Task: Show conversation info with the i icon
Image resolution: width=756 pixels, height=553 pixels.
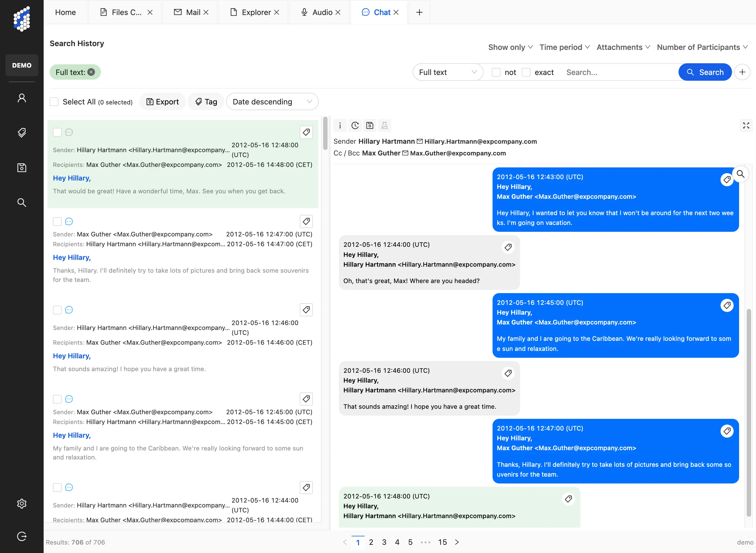Action: pyautogui.click(x=340, y=125)
